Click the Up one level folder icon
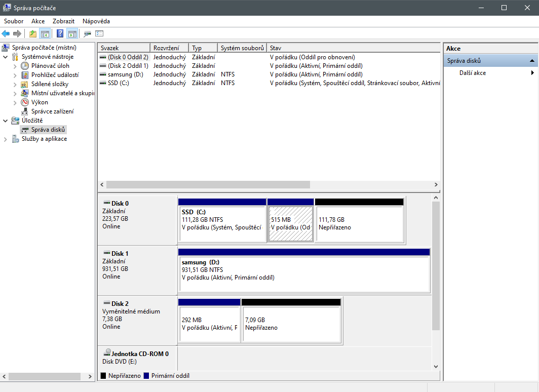 (33, 34)
